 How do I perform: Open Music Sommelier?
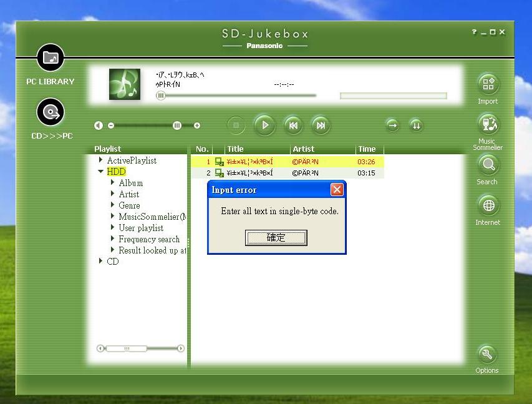click(x=488, y=124)
